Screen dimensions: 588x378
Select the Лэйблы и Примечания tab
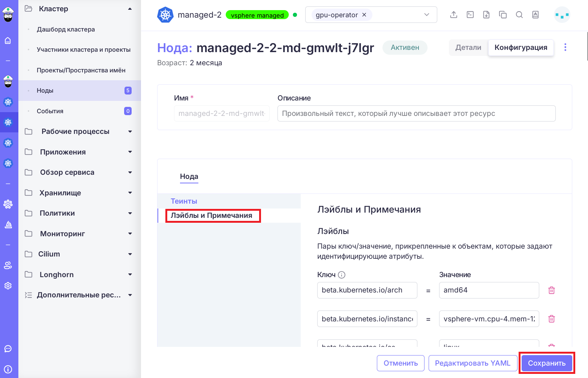click(229, 216)
